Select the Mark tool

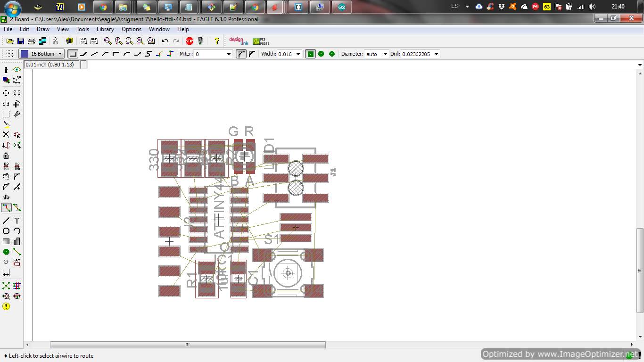click(17, 80)
